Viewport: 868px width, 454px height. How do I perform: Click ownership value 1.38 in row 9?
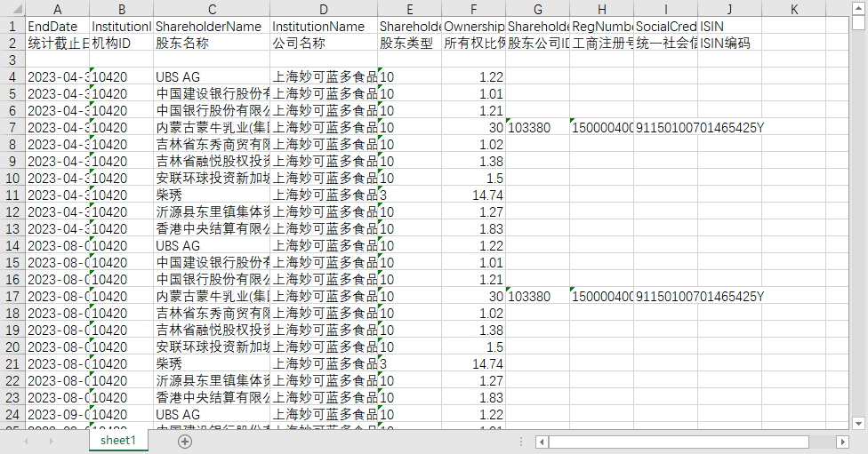coord(473,161)
